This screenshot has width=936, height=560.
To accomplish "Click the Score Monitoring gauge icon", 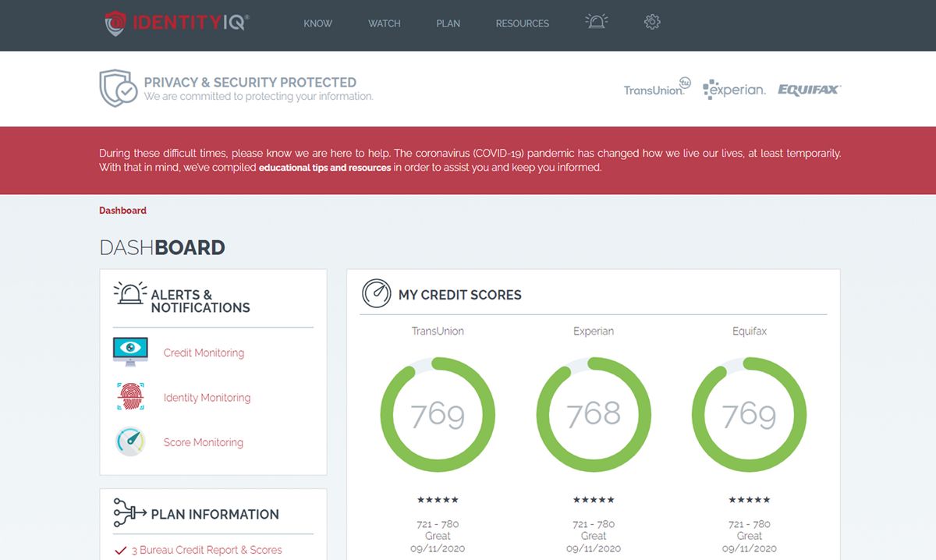I will [x=129, y=441].
